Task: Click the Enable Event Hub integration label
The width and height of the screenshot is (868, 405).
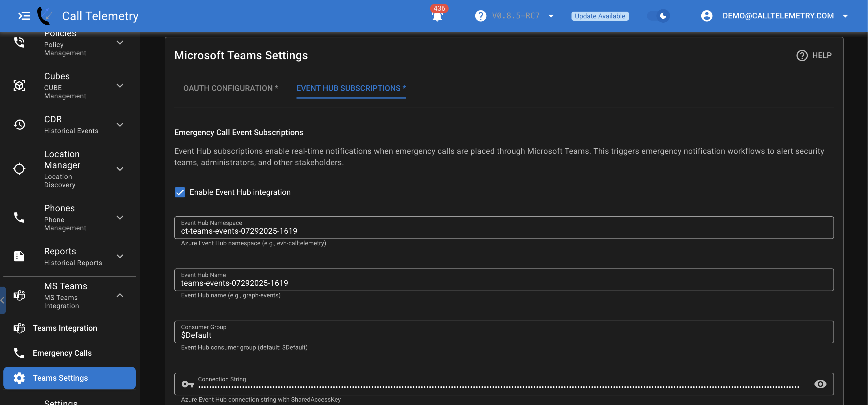Action: click(x=240, y=192)
